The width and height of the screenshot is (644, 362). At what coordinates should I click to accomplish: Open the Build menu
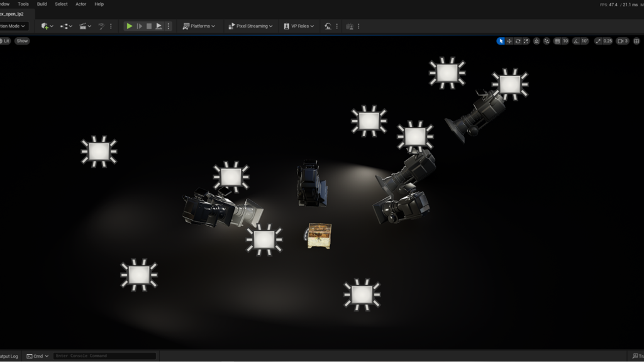point(42,4)
